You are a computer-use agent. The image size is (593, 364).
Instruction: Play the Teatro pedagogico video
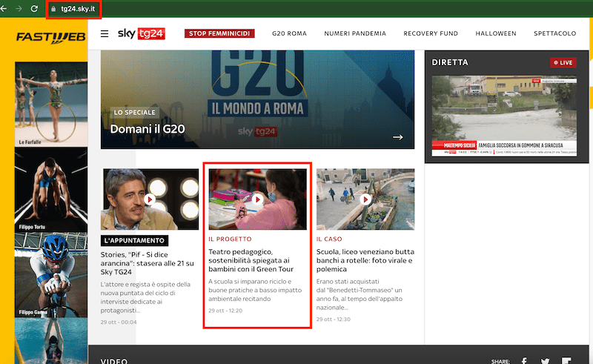[257, 199]
